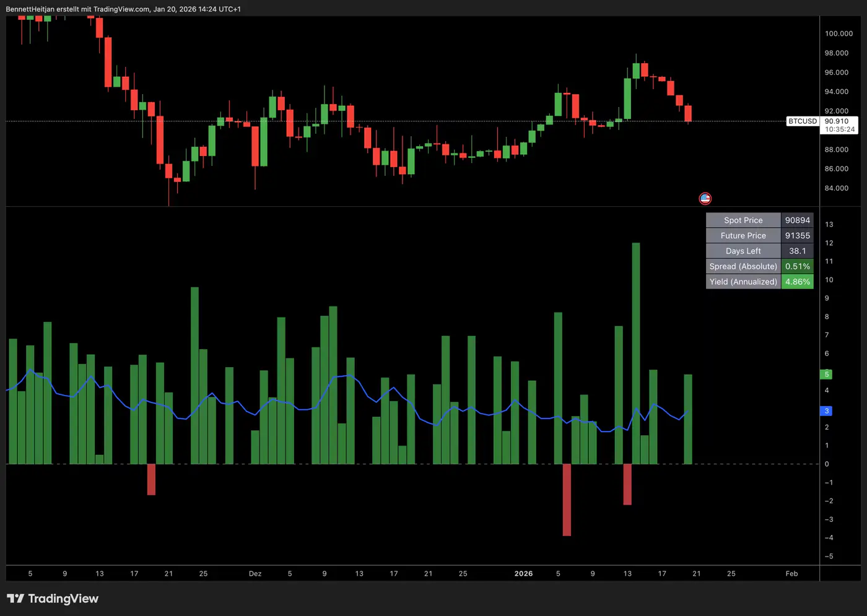Click the 84.000 price axis label
Image resolution: width=867 pixels, height=616 pixels.
pyautogui.click(x=837, y=188)
